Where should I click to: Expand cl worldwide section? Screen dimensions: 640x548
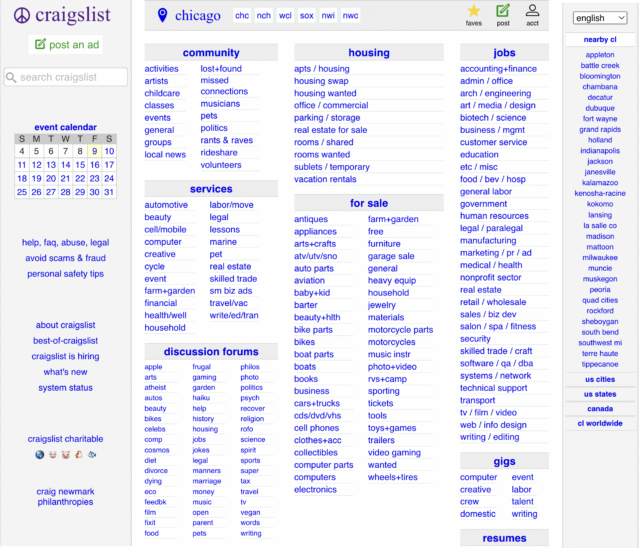(x=600, y=424)
